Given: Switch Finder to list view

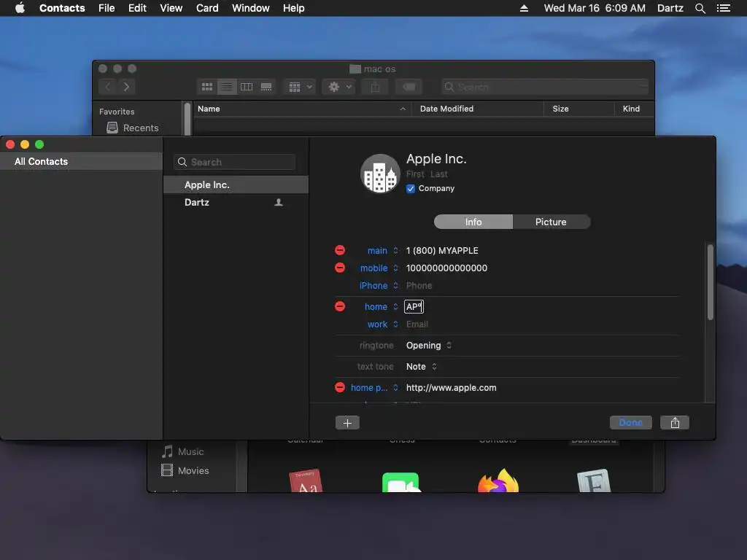Looking at the screenshot, I should tap(227, 87).
